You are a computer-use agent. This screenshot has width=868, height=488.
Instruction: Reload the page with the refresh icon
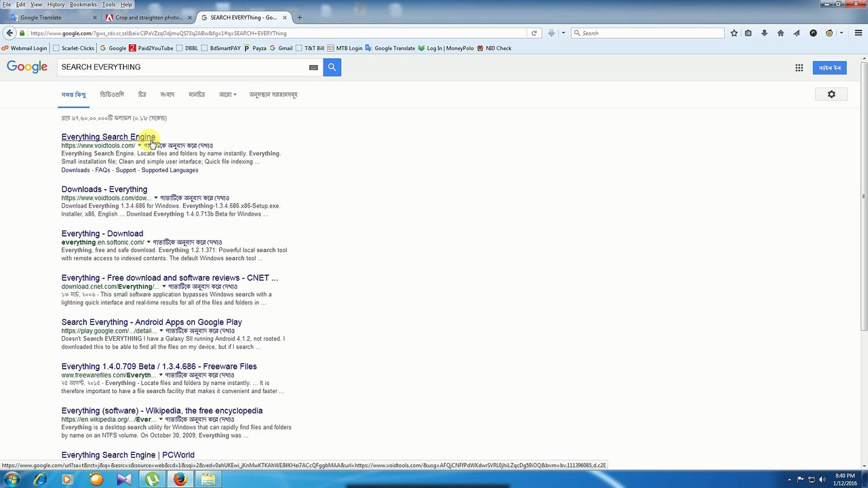[x=534, y=33]
